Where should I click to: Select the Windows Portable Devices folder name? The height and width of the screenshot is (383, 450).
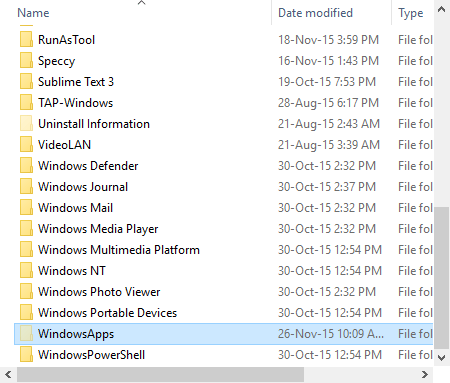coord(107,313)
